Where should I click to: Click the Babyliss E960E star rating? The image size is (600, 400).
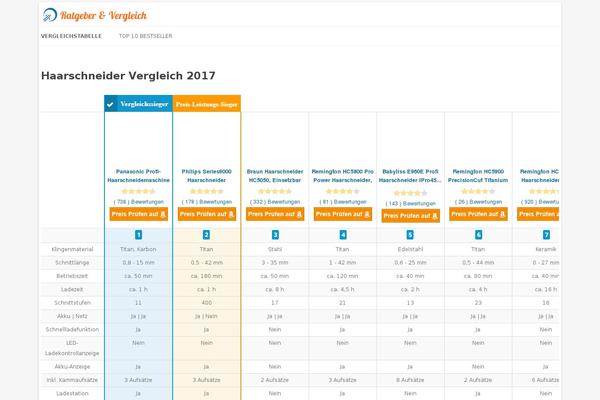(410, 193)
